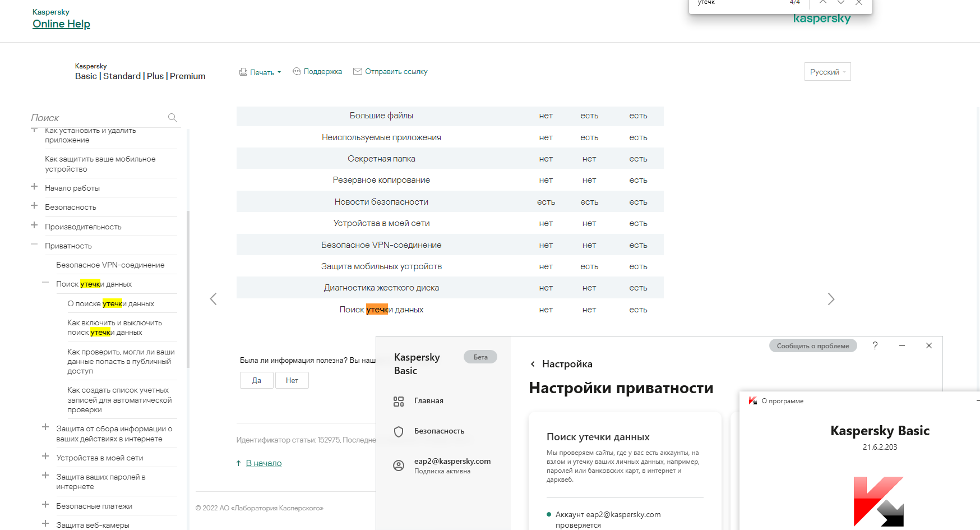Click the Бета badge

pyautogui.click(x=480, y=357)
